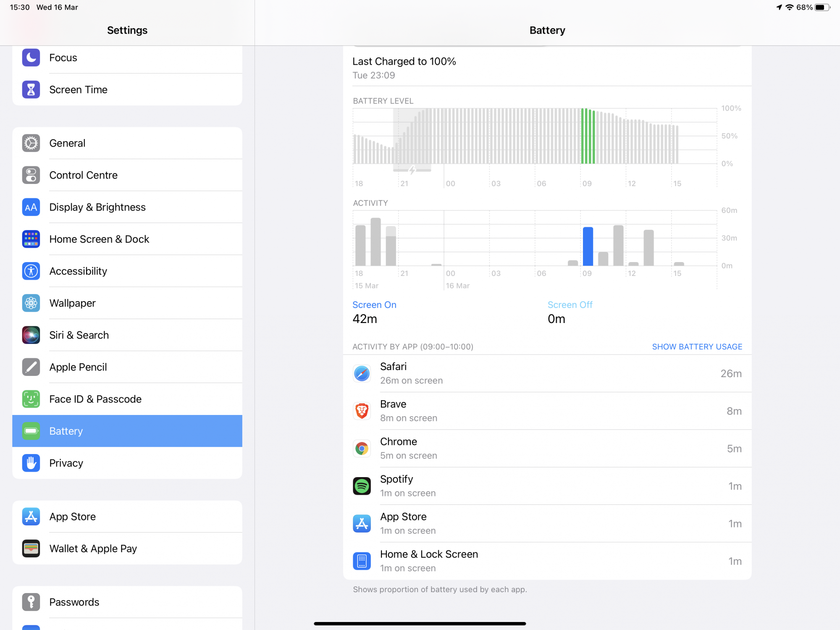Select the Screen On label
Screen dimensions: 840x630
374,305
